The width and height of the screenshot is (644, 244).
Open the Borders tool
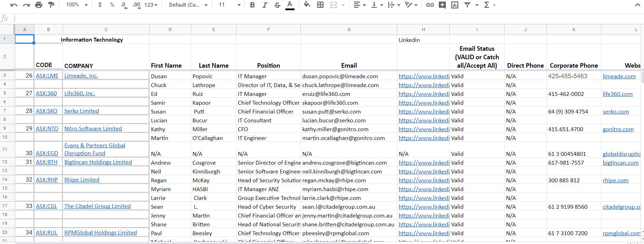[320, 5]
